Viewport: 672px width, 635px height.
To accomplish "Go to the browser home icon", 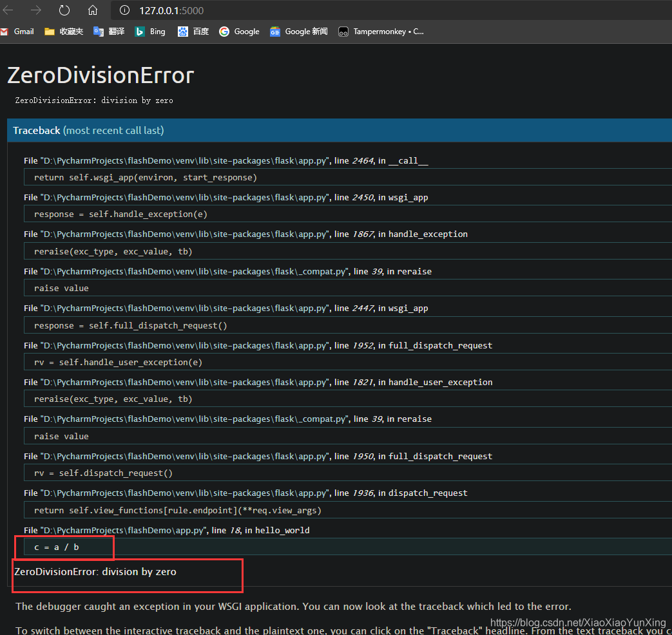I will [93, 10].
